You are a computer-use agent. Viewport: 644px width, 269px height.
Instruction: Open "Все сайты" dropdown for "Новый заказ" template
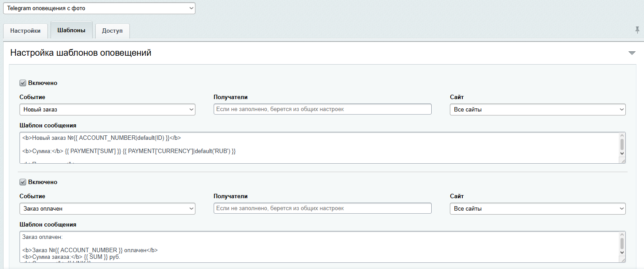537,109
